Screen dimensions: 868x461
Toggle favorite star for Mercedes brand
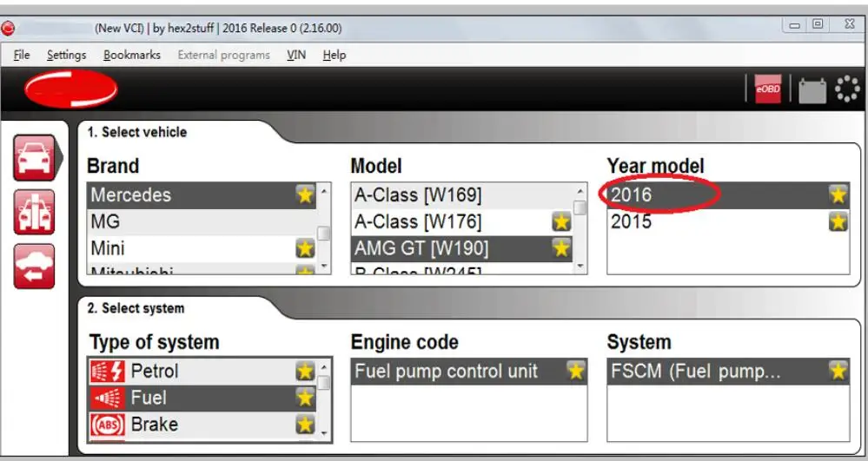[305, 194]
